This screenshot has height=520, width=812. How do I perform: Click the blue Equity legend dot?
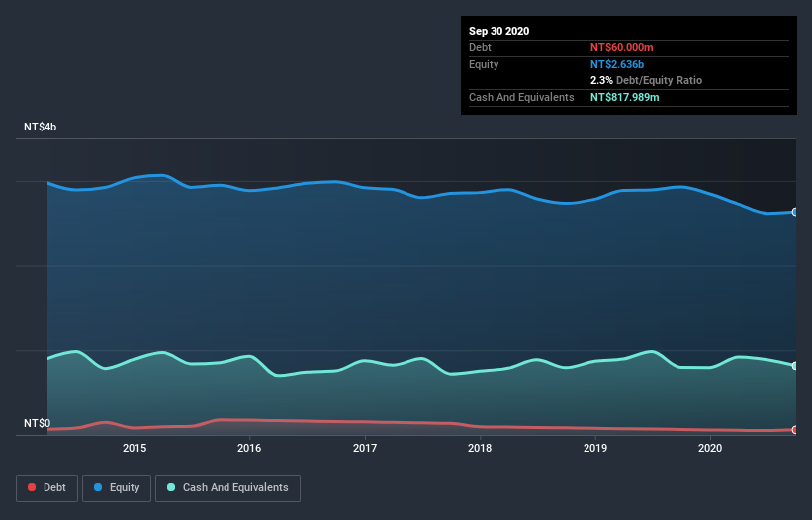[98, 487]
